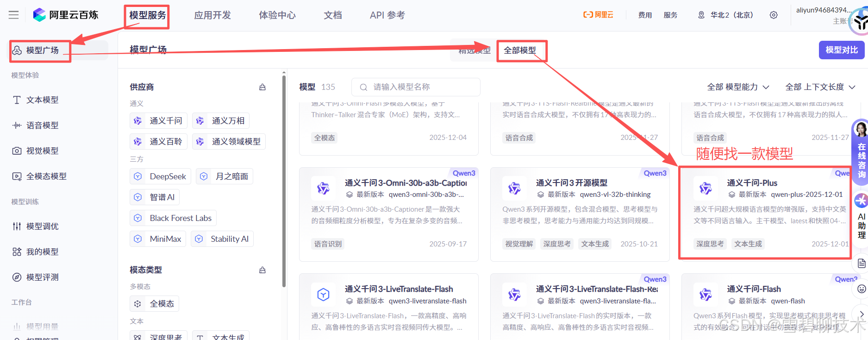Open the hamburger menu icon

click(14, 15)
